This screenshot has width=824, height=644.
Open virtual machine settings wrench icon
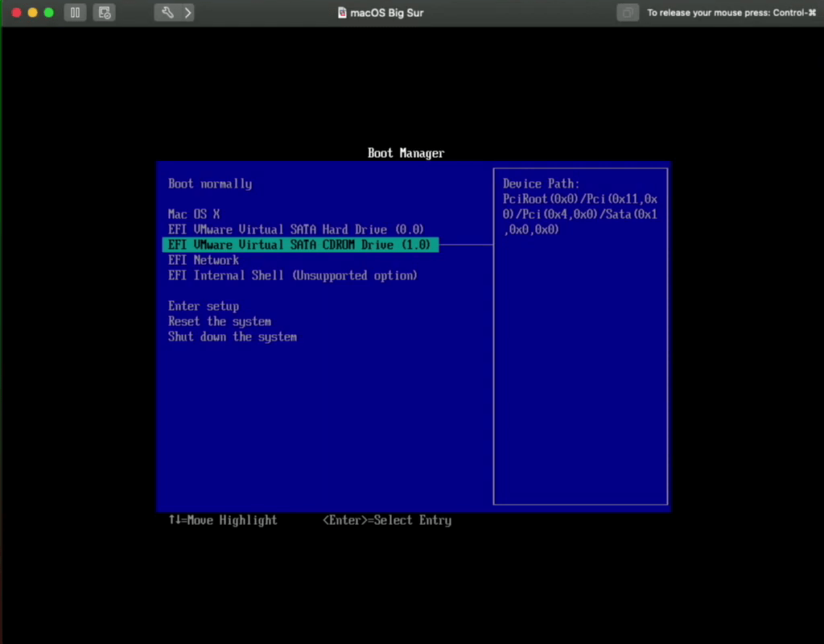167,13
